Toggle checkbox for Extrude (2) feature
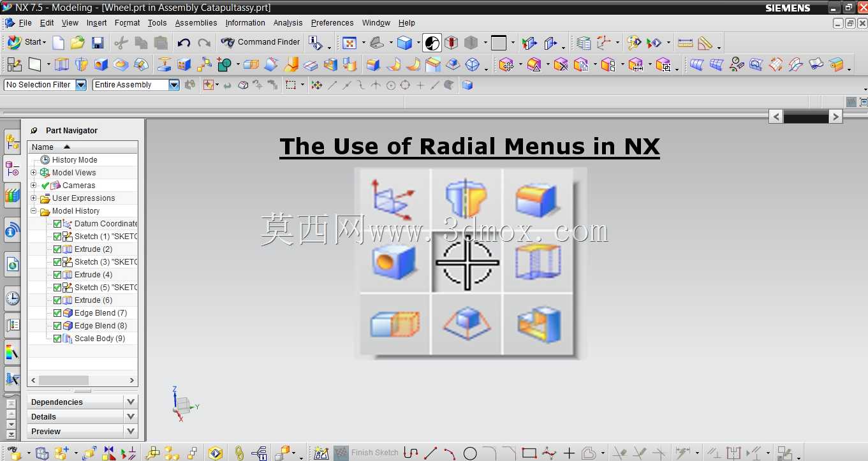 point(57,249)
